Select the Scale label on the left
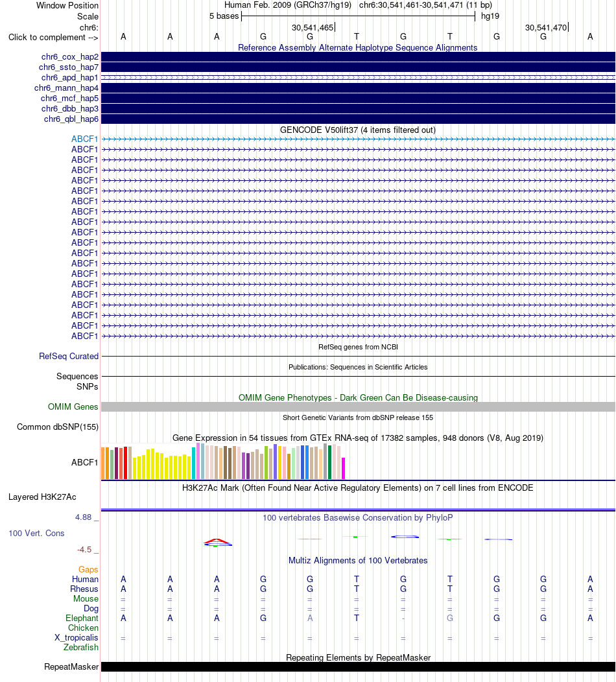616x682 pixels. point(88,16)
